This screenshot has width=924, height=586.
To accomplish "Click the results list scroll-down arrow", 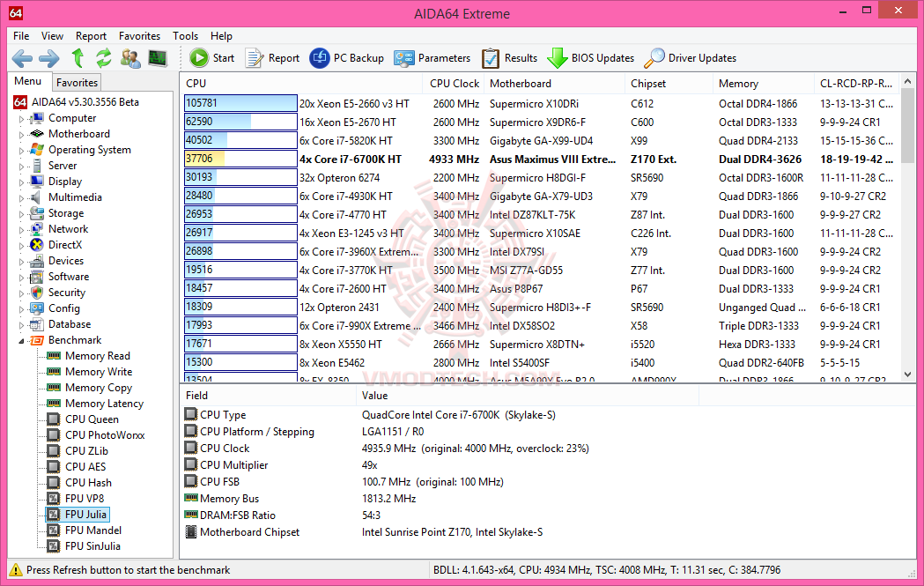I will [x=907, y=375].
